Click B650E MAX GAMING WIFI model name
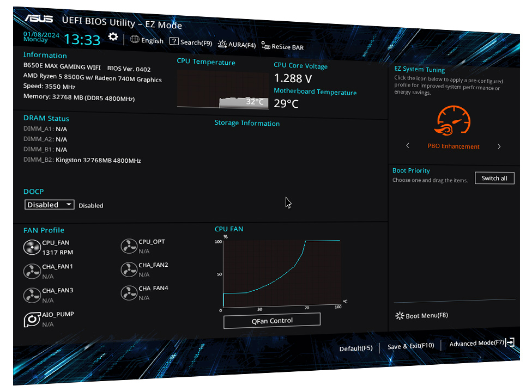 click(62, 66)
